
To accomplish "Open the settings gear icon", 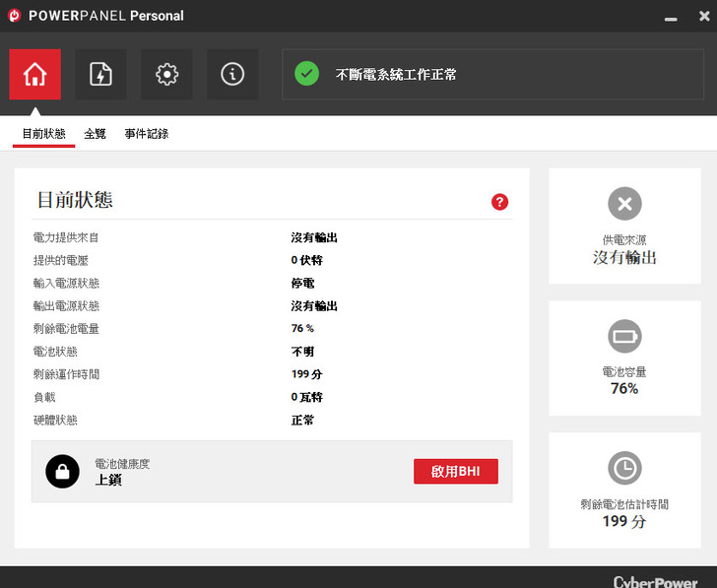I will tap(166, 75).
